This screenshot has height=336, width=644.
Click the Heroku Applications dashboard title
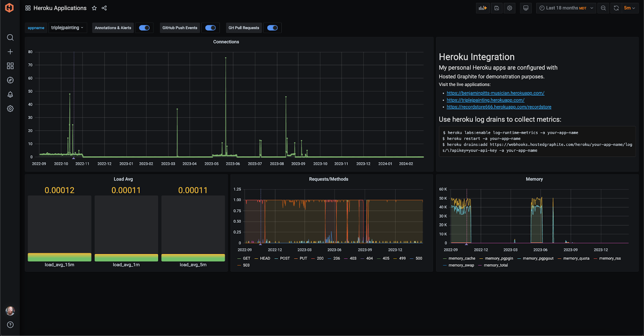click(60, 8)
